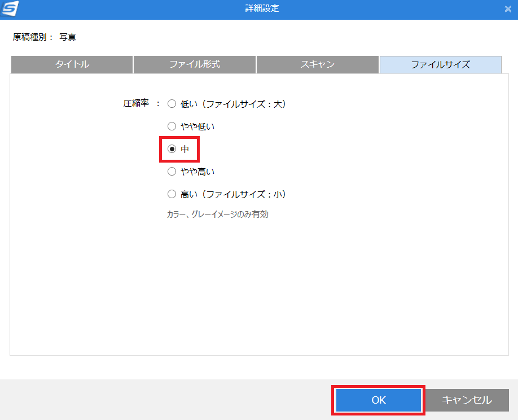Open the ファイル形式 tab

tap(195, 64)
